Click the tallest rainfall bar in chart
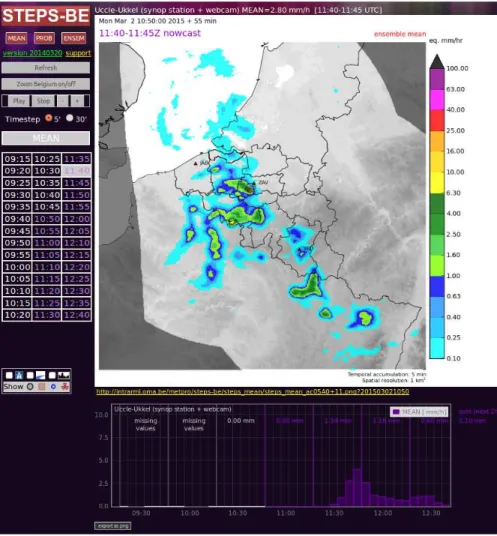 (357, 487)
